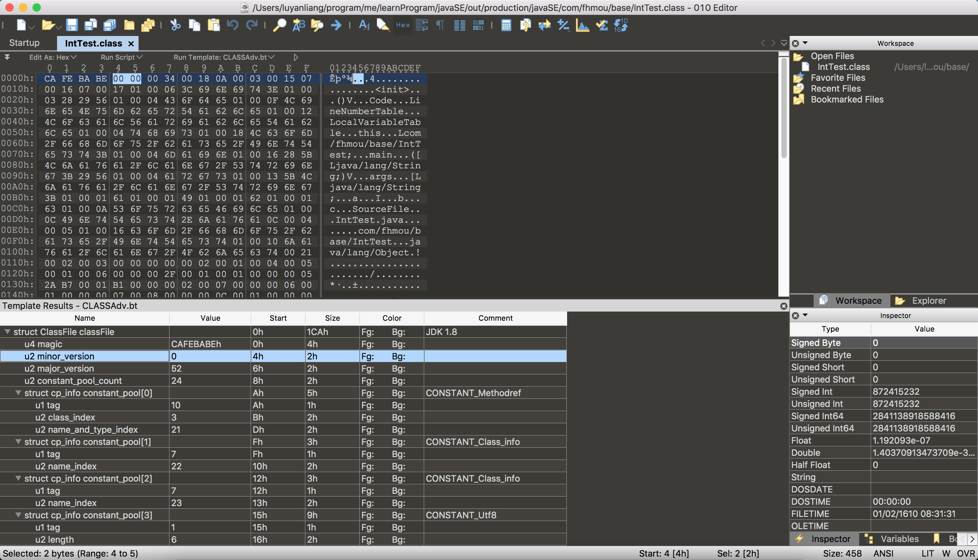Redo the last undone edit
This screenshot has width=978, height=560.
[x=252, y=25]
